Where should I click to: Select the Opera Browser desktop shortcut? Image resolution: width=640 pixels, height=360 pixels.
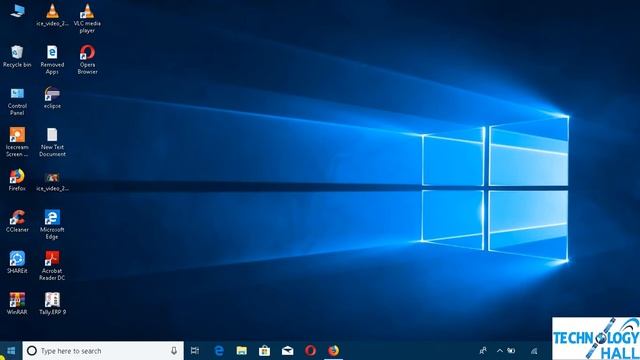click(87, 60)
